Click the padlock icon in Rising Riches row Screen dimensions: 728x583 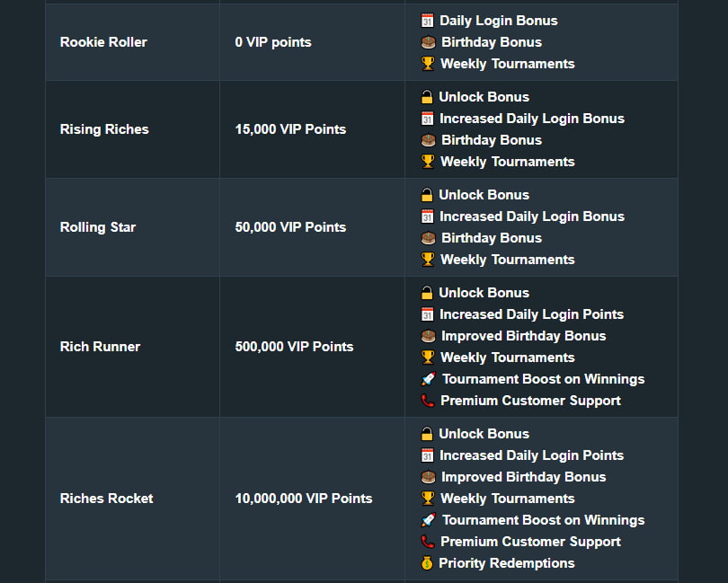click(427, 97)
